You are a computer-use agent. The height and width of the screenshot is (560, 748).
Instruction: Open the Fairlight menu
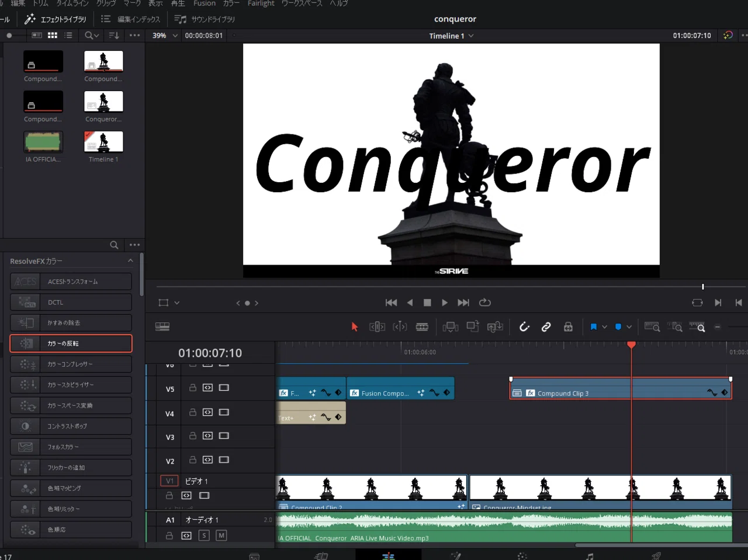click(x=261, y=4)
